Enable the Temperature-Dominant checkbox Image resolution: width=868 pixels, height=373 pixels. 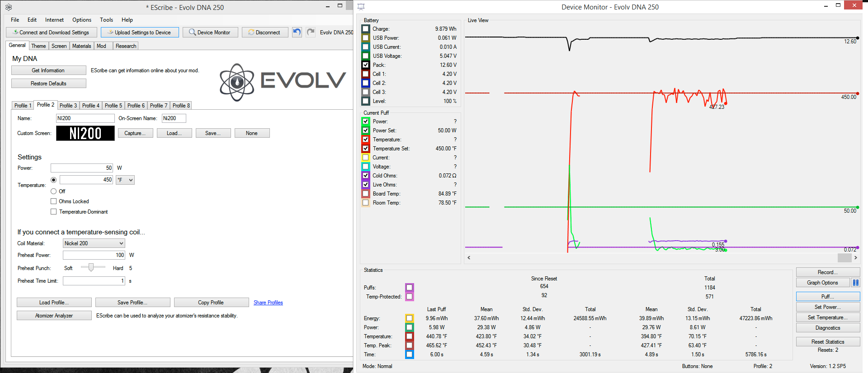54,212
